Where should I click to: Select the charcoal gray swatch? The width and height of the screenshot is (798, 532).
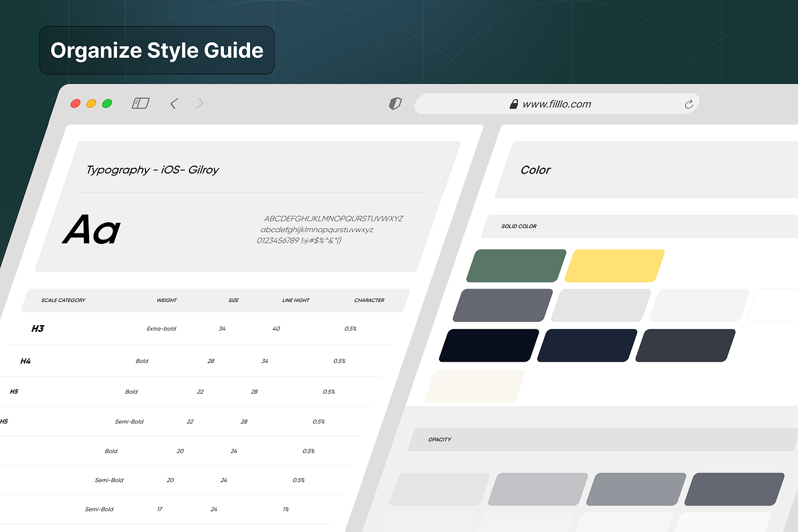[686, 345]
